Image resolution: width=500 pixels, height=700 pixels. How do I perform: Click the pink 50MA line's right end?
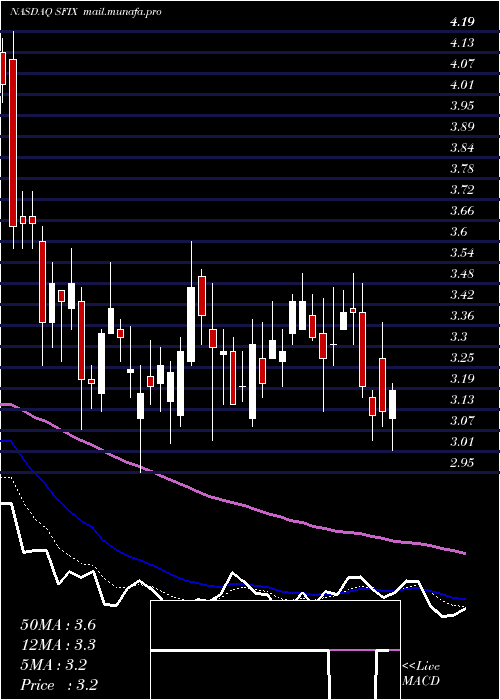(464, 553)
